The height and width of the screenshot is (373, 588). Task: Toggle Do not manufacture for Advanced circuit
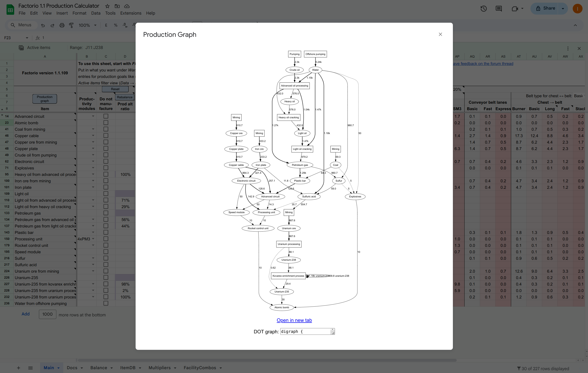click(106, 116)
